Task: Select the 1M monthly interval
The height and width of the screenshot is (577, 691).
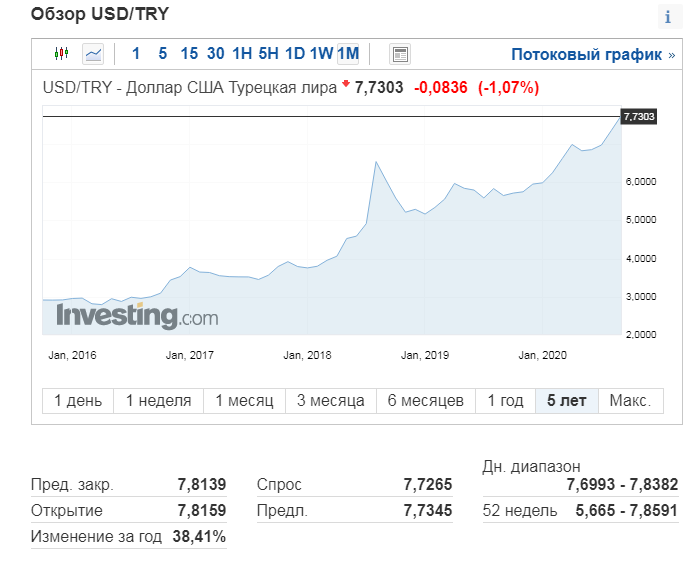Action: pos(348,54)
